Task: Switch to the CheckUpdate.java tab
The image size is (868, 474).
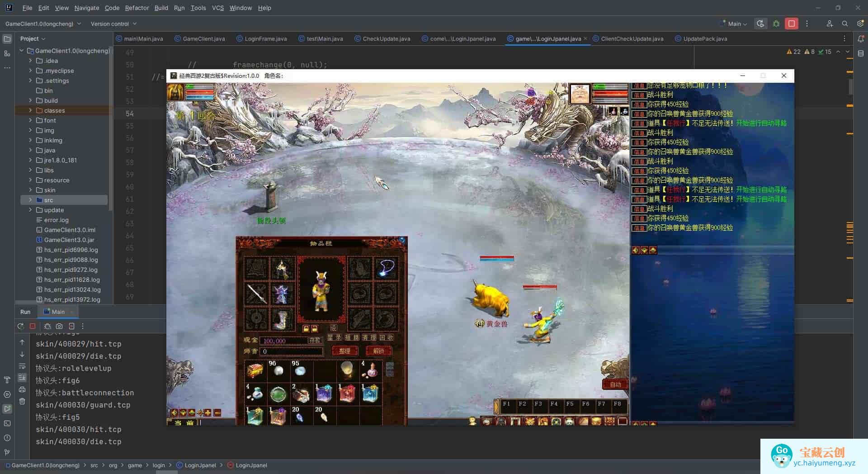Action: pyautogui.click(x=386, y=39)
